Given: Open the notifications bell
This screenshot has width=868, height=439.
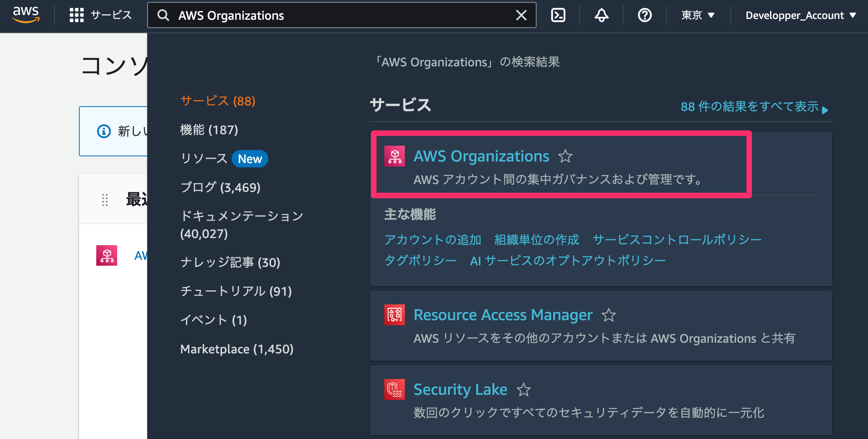Looking at the screenshot, I should coord(601,15).
